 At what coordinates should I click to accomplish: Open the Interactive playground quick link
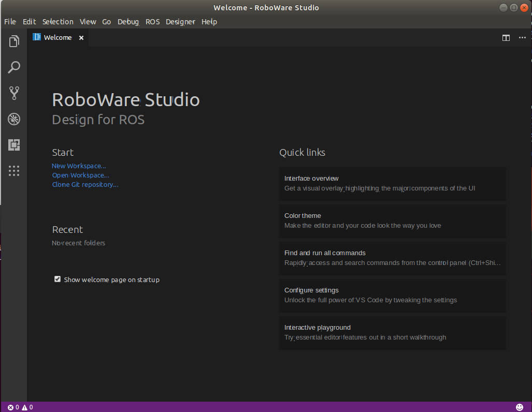point(393,333)
